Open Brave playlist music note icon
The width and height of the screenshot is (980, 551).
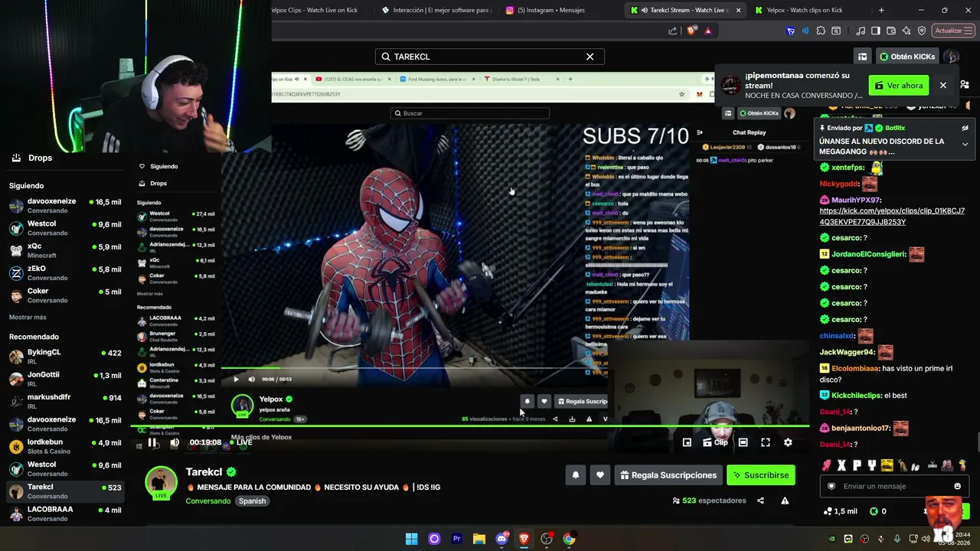click(x=862, y=31)
